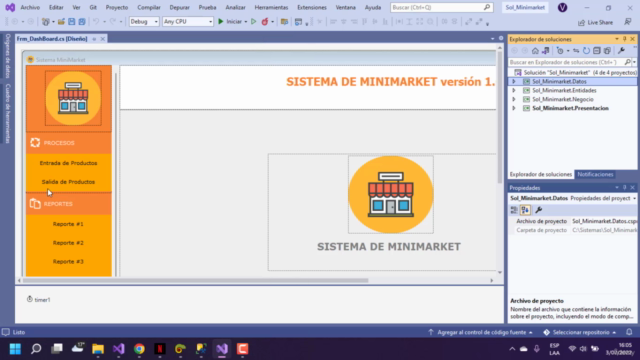This screenshot has height=360, width=640.
Task: Select the store logo in orange sidebar
Action: coord(73,98)
